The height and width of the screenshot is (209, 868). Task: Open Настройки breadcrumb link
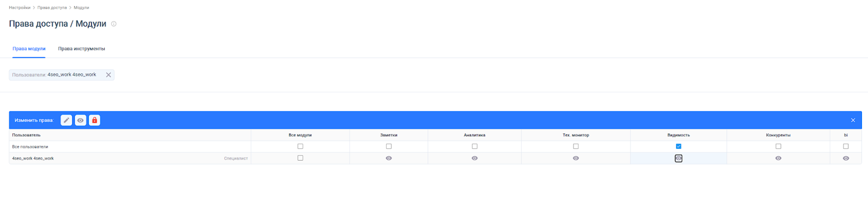[x=20, y=8]
